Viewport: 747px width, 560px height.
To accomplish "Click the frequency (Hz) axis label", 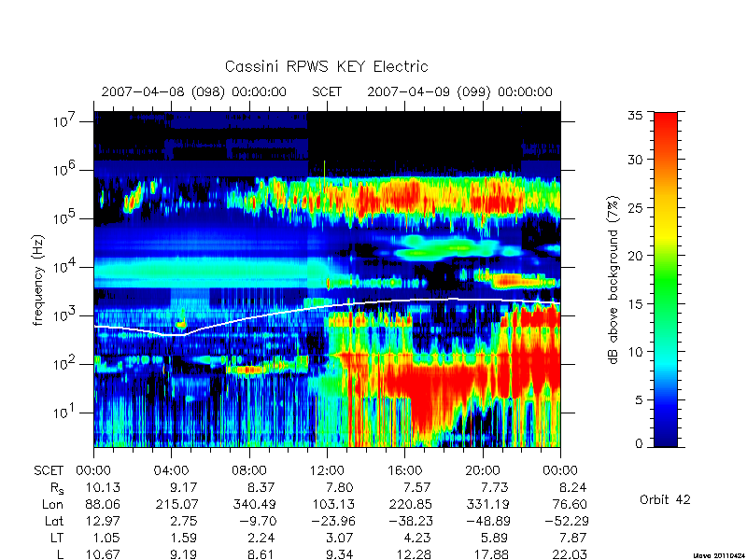I will pos(38,281).
